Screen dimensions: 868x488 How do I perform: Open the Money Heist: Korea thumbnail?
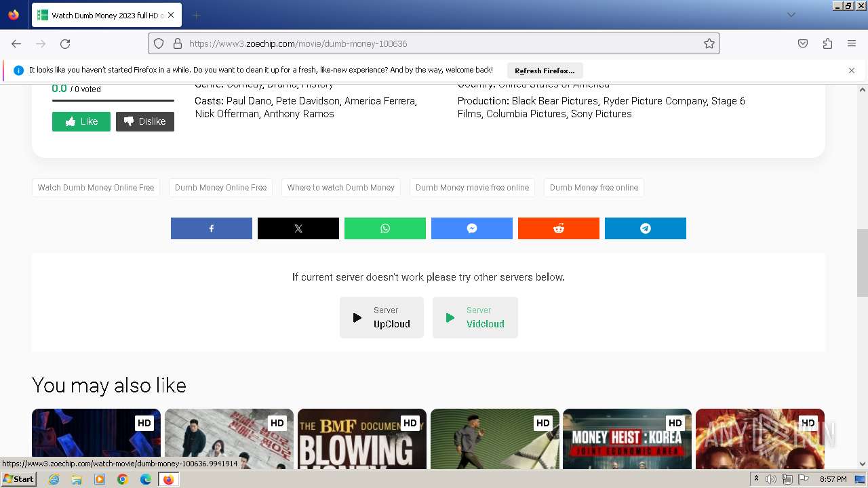627,439
